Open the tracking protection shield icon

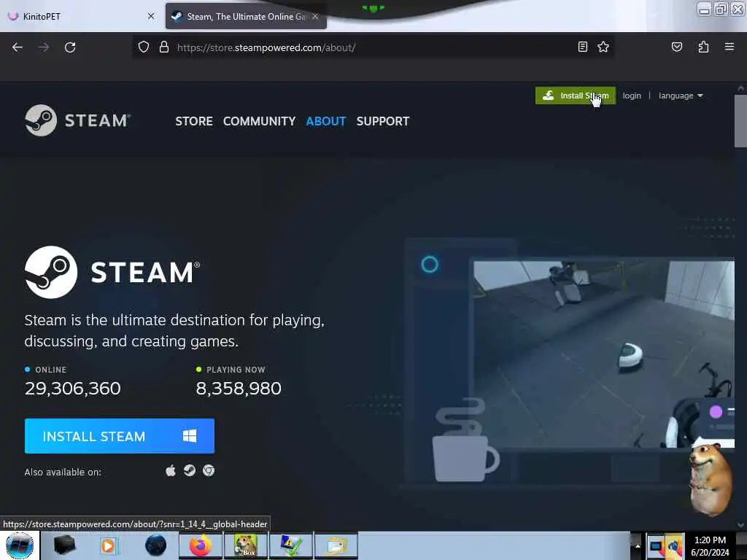tap(144, 47)
